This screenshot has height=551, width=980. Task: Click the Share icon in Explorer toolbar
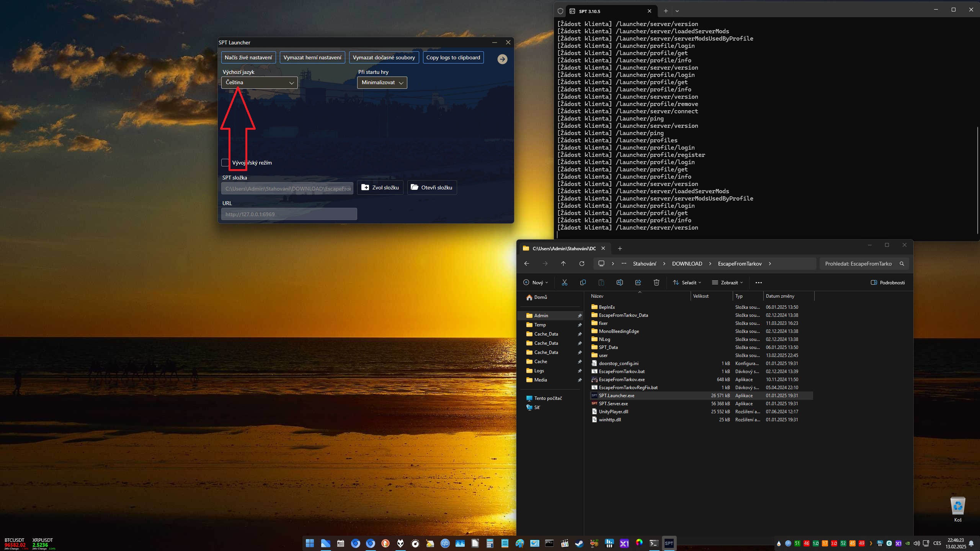point(638,282)
